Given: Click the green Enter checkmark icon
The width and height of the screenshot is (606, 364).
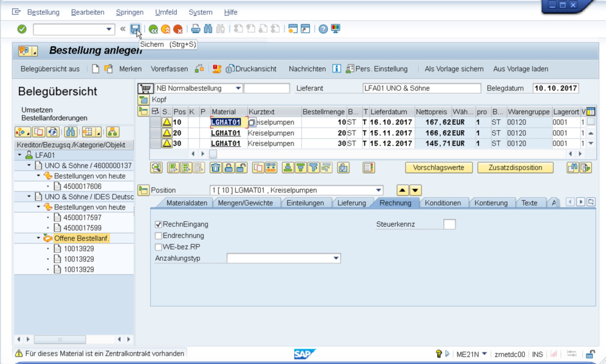Looking at the screenshot, I should 22,29.
